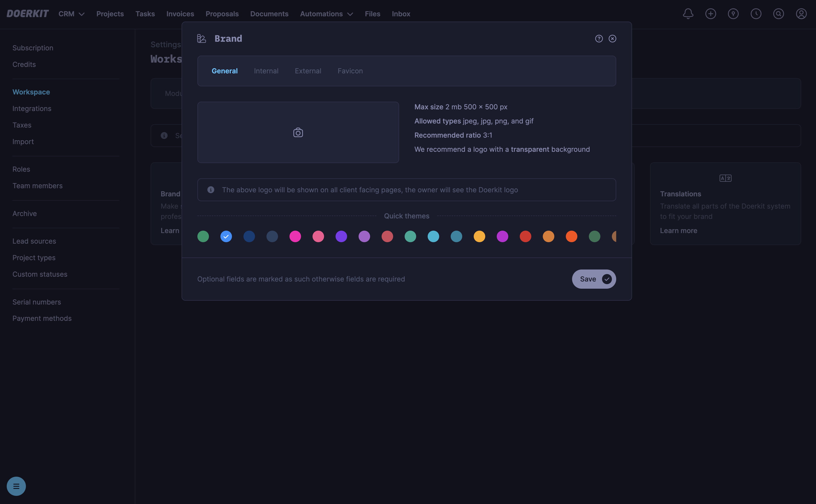The height and width of the screenshot is (504, 816).
Task: Click the plus circle add icon
Action: pyautogui.click(x=710, y=14)
